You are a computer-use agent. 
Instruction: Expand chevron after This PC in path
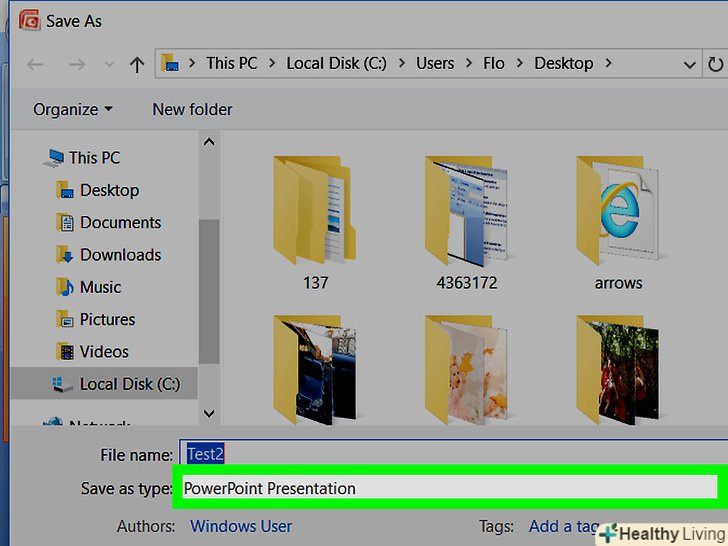[x=272, y=63]
